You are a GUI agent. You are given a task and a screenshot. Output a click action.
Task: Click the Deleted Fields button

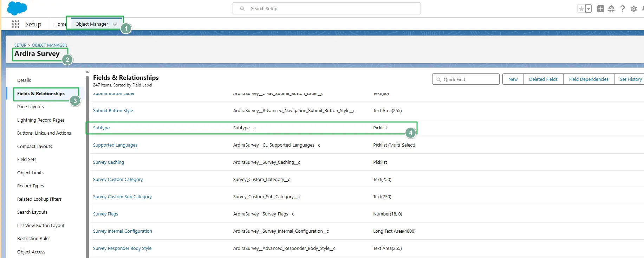coord(543,79)
